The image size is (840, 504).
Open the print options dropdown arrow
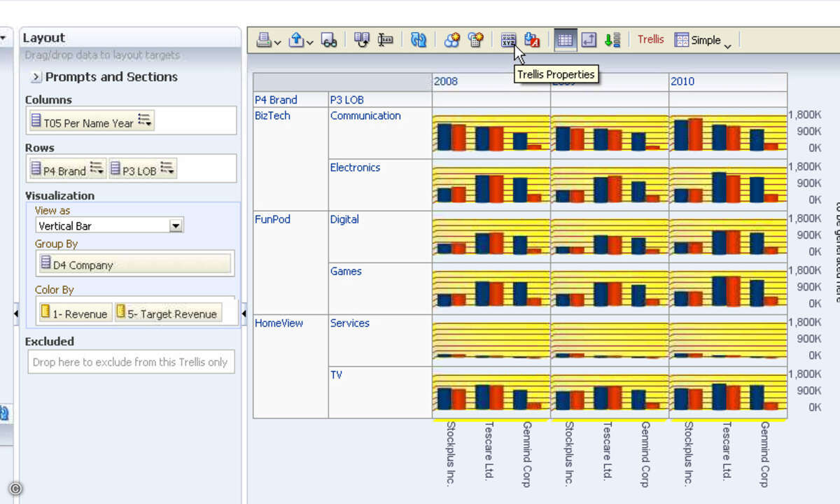[x=278, y=43]
